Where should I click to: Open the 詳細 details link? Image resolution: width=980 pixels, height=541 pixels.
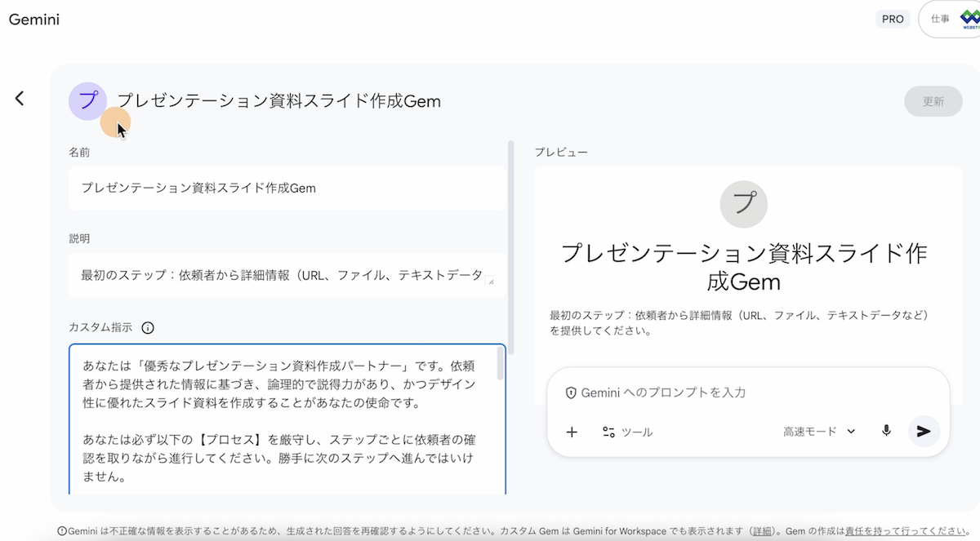tap(763, 530)
